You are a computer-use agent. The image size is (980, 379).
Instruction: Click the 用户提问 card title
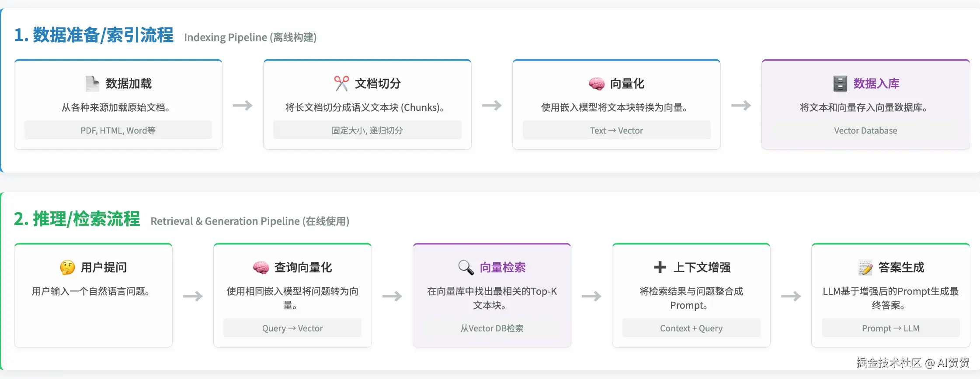[x=104, y=267]
